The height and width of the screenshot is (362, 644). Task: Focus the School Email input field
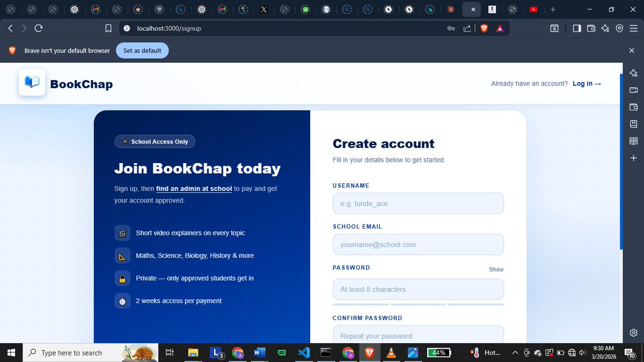(418, 245)
